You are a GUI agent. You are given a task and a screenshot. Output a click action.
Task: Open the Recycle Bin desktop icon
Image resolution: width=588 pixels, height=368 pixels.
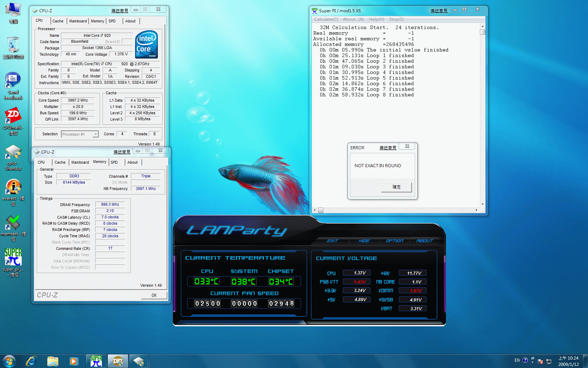click(x=13, y=48)
